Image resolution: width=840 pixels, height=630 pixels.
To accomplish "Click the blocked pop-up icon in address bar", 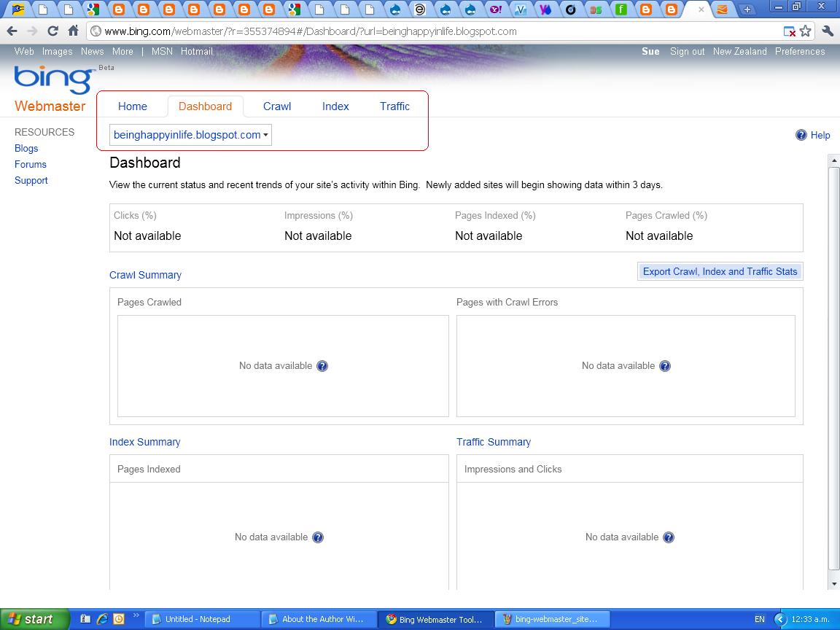I will point(789,31).
